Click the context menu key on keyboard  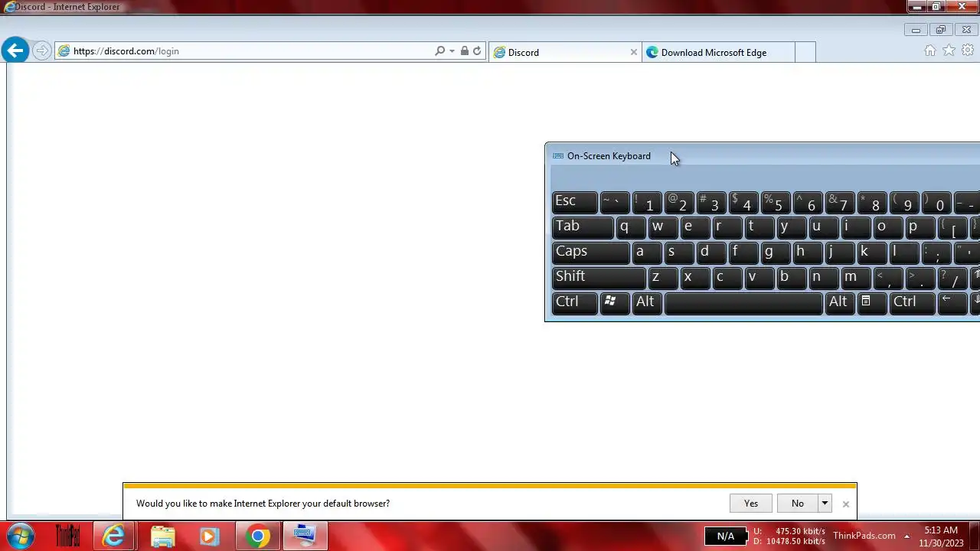[871, 303]
